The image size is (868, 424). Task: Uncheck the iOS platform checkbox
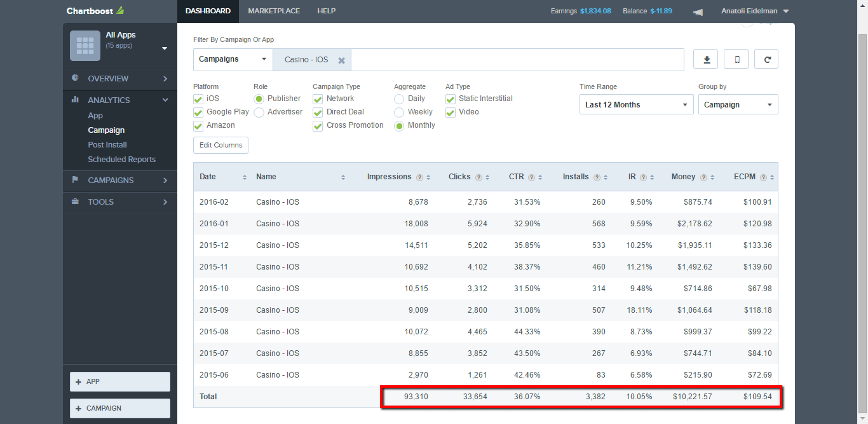point(198,99)
